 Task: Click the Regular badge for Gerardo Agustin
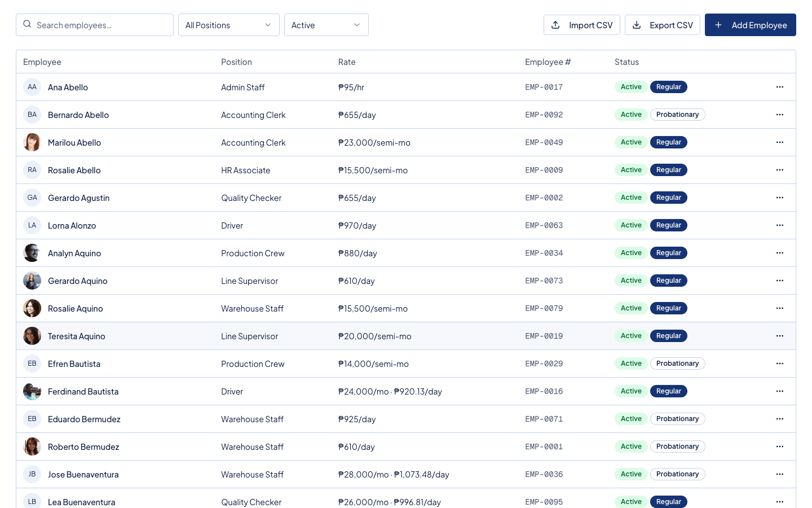point(669,198)
